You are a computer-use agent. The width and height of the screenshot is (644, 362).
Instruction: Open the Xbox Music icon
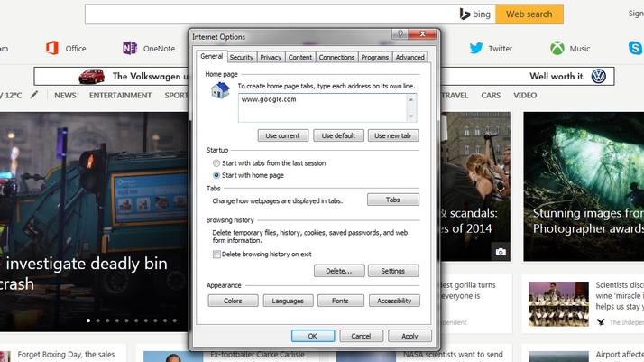[557, 49]
